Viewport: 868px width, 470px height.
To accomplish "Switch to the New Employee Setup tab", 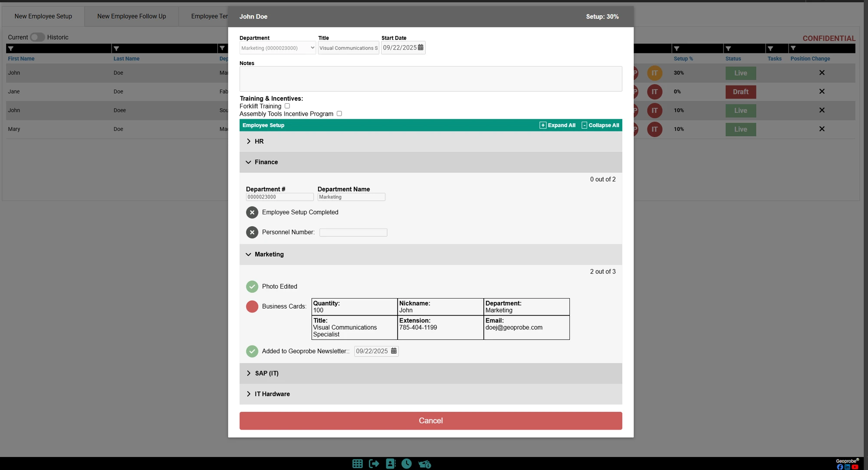I will coord(43,16).
